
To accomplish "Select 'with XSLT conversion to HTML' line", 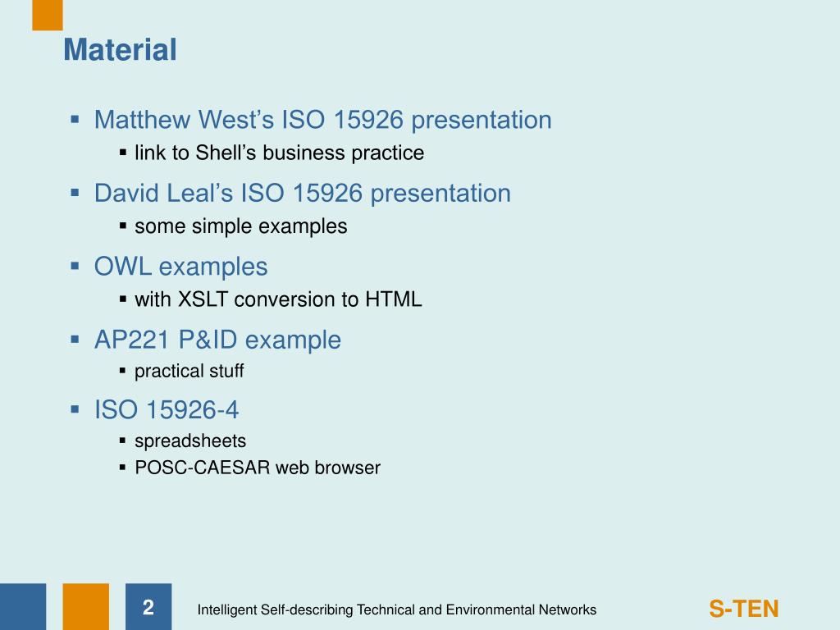I will tap(278, 299).
